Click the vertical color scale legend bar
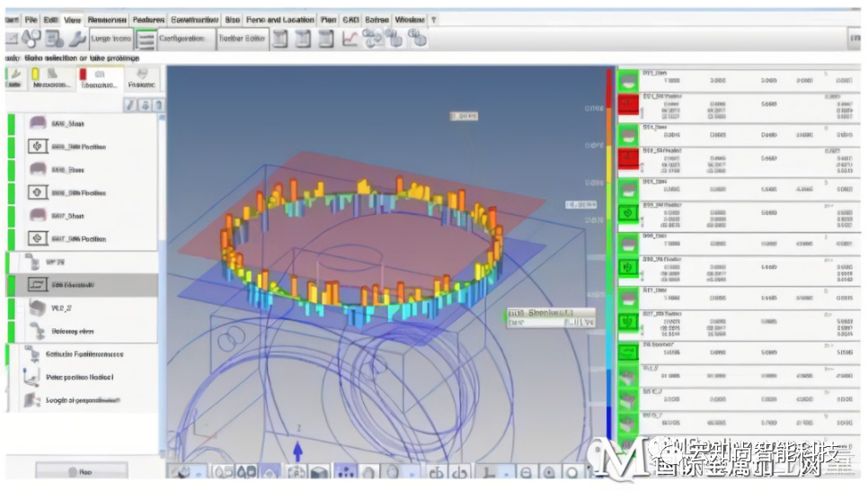The height and width of the screenshot is (491, 868). pos(609,270)
